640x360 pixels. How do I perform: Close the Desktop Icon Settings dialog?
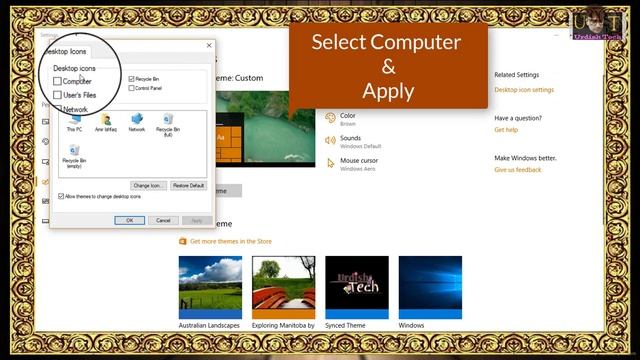coord(209,45)
